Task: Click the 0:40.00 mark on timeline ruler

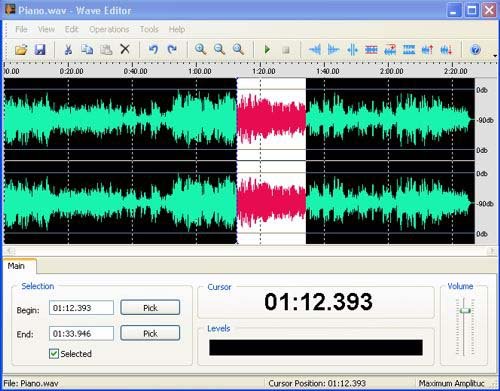Action: 135,71
